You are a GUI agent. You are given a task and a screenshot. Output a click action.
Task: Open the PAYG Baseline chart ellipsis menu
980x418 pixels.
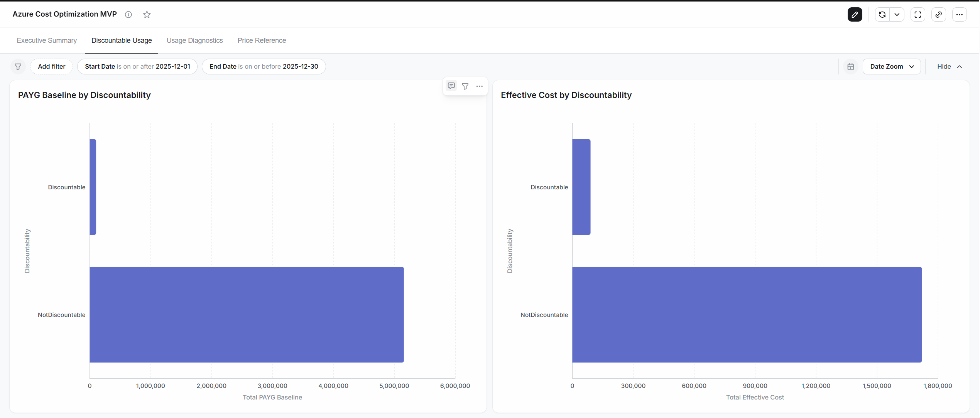[x=479, y=86]
